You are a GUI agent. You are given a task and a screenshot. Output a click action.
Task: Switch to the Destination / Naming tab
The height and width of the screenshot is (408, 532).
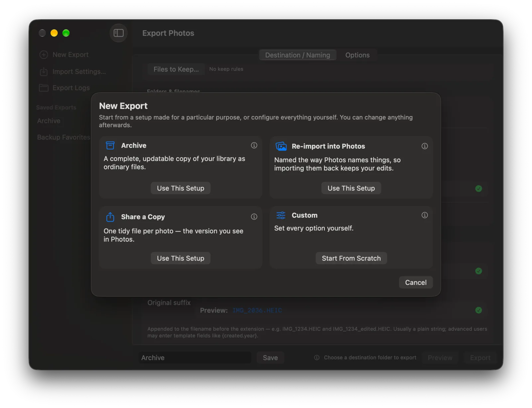pyautogui.click(x=298, y=55)
